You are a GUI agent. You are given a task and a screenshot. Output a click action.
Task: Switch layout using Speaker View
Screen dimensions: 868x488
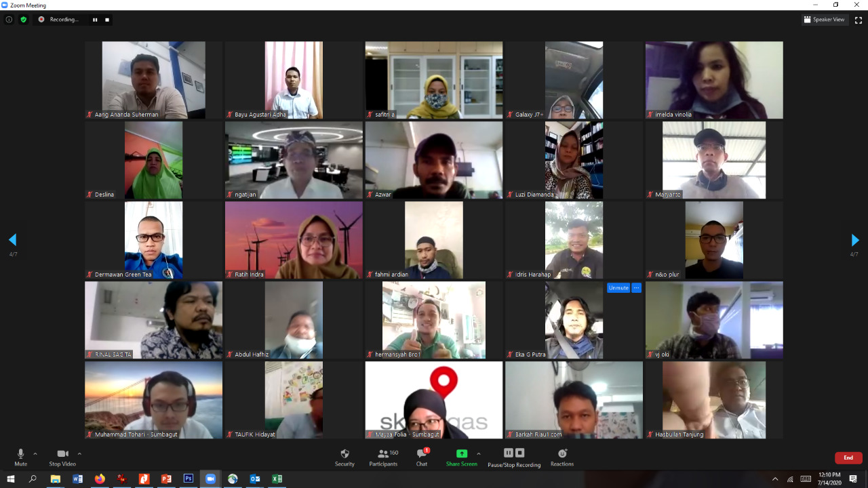[x=824, y=20]
